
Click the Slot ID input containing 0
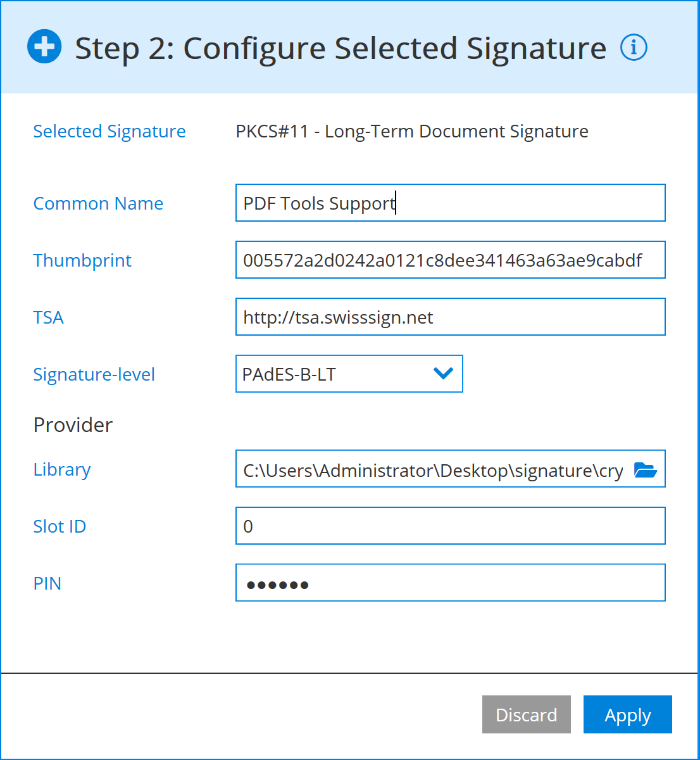450,526
